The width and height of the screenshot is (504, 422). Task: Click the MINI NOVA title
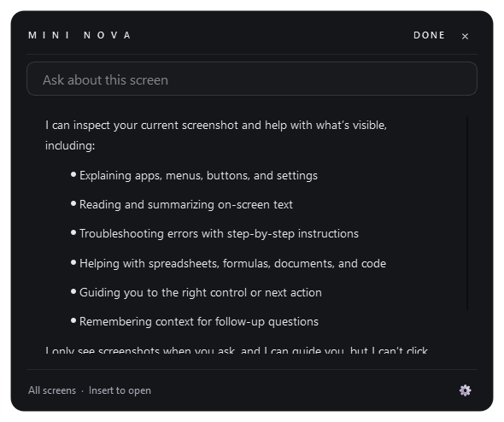coord(79,35)
